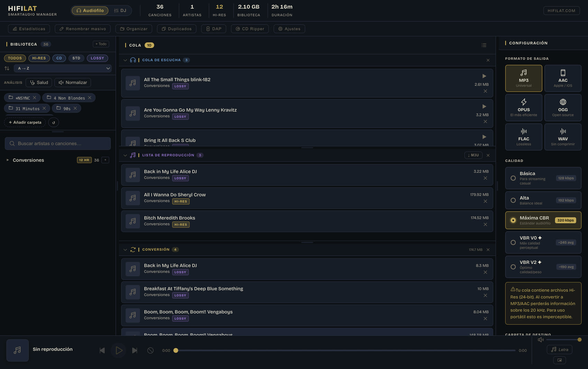Choose FLAC lossless output format

[524, 137]
